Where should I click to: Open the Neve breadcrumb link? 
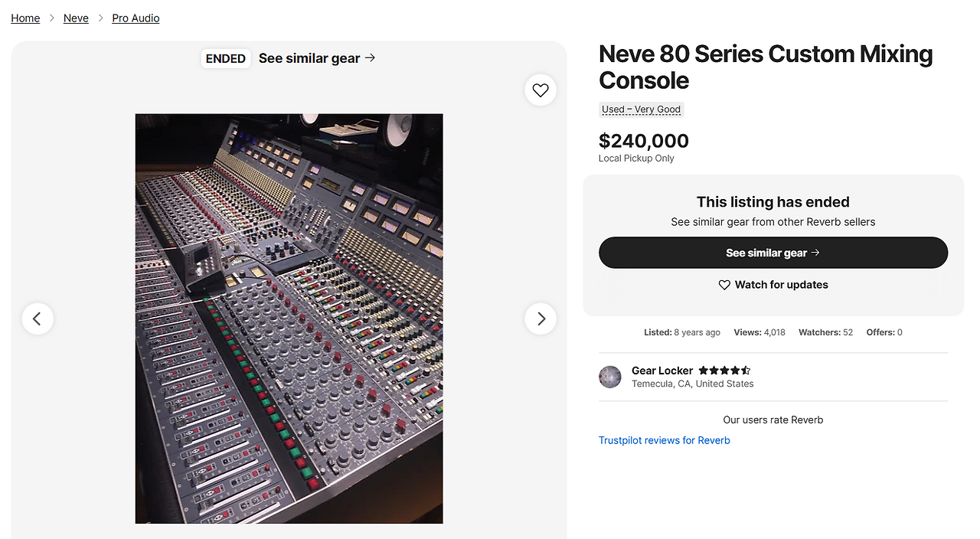tap(76, 18)
